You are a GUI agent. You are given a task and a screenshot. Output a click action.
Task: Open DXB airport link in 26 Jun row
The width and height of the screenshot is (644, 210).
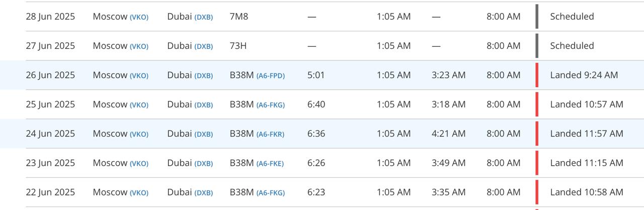(x=204, y=76)
